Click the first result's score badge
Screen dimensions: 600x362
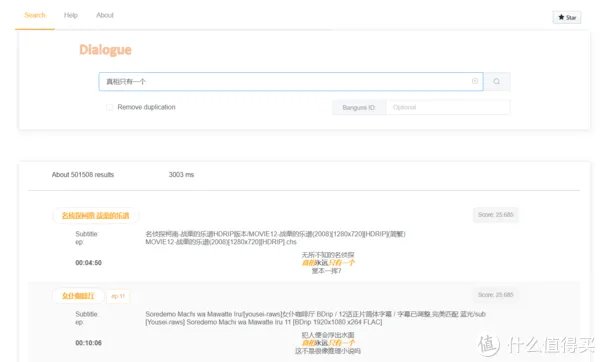(x=496, y=215)
